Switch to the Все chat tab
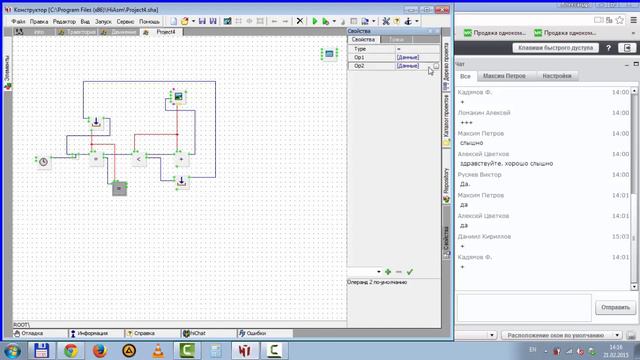 [x=465, y=76]
